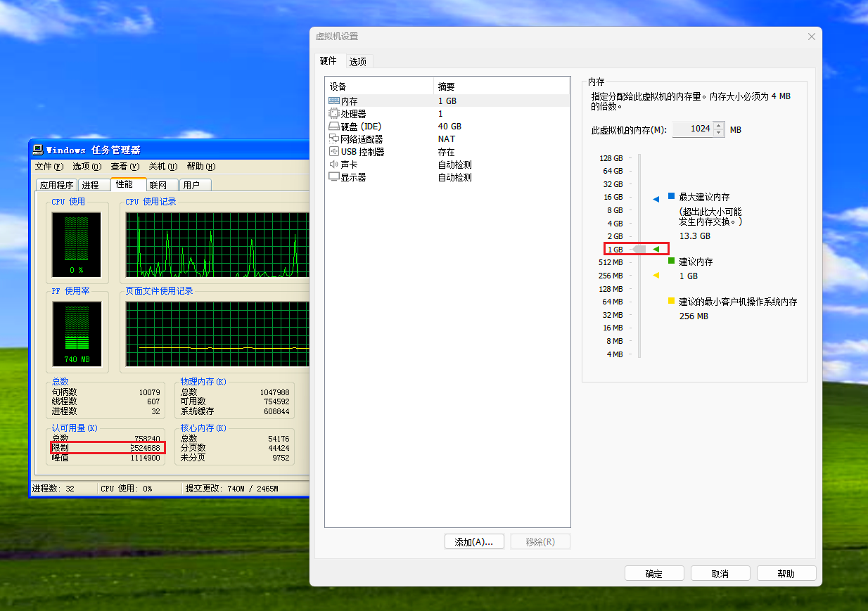Click the green 建议内存 marker arrow
Viewport: 868px width, 611px height.
point(656,249)
